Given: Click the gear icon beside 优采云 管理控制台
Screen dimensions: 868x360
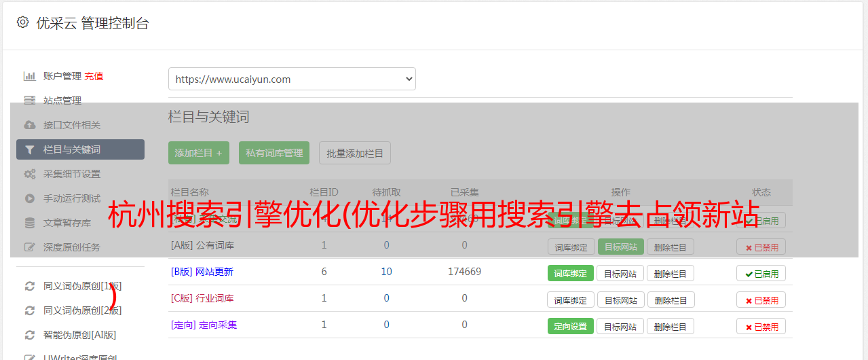Looking at the screenshot, I should click(23, 22).
